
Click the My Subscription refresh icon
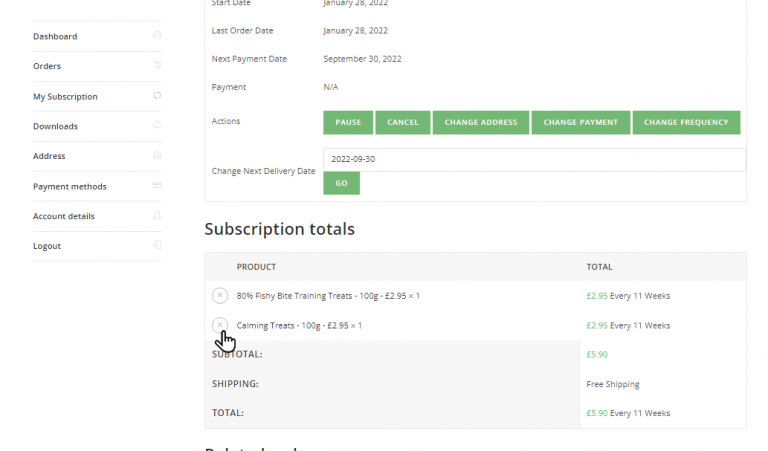(157, 96)
